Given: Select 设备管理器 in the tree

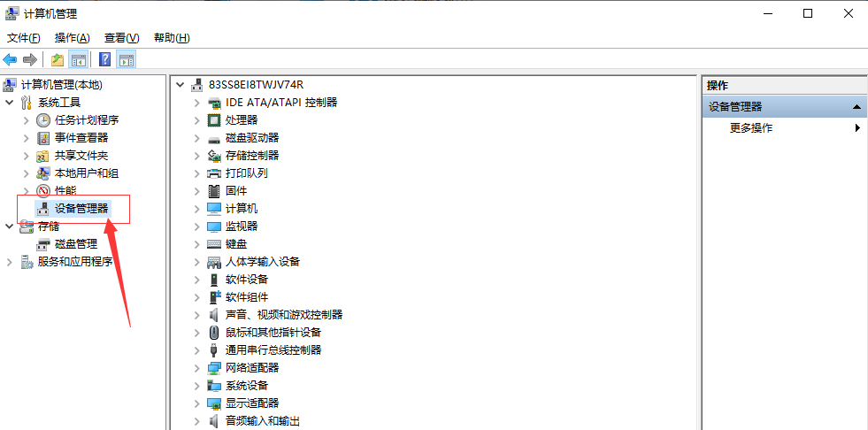Looking at the screenshot, I should click(x=81, y=208).
